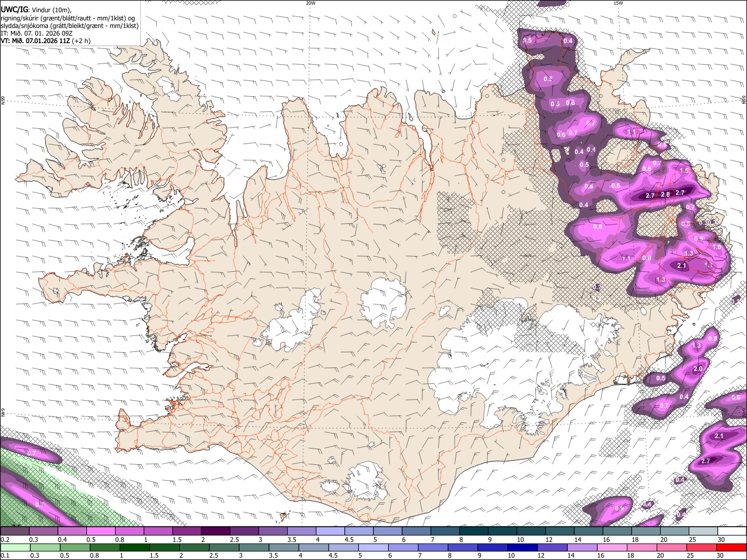Click the 15W longitude label

click(618, 3)
